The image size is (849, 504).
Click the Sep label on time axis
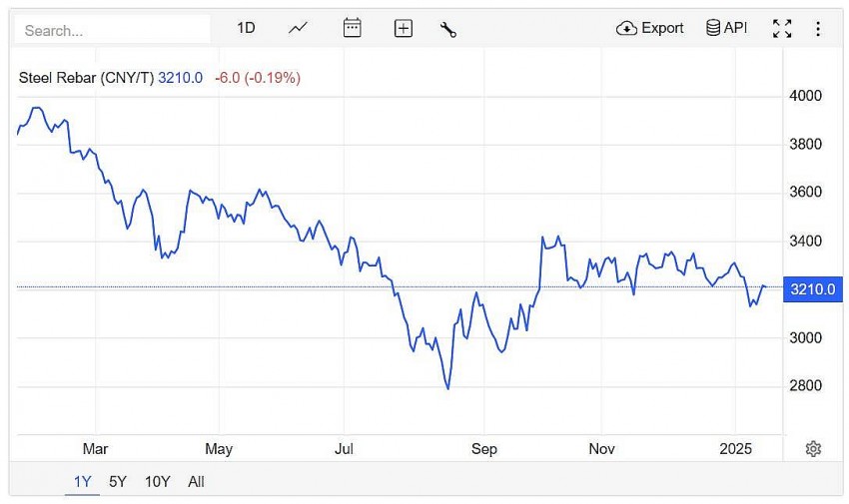484,449
